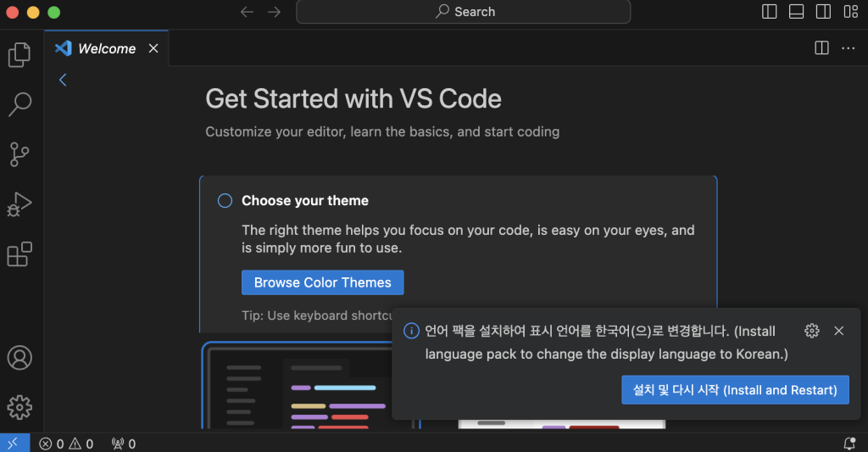Split the editor to the right
868x452 pixels.
click(822, 48)
